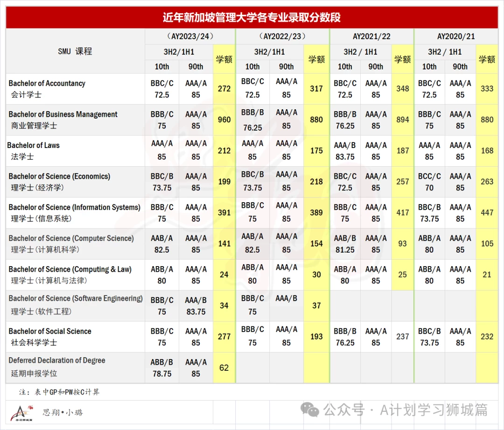The height and width of the screenshot is (430, 504).
Task: Select Accountancy quota 317
Action: (x=316, y=89)
